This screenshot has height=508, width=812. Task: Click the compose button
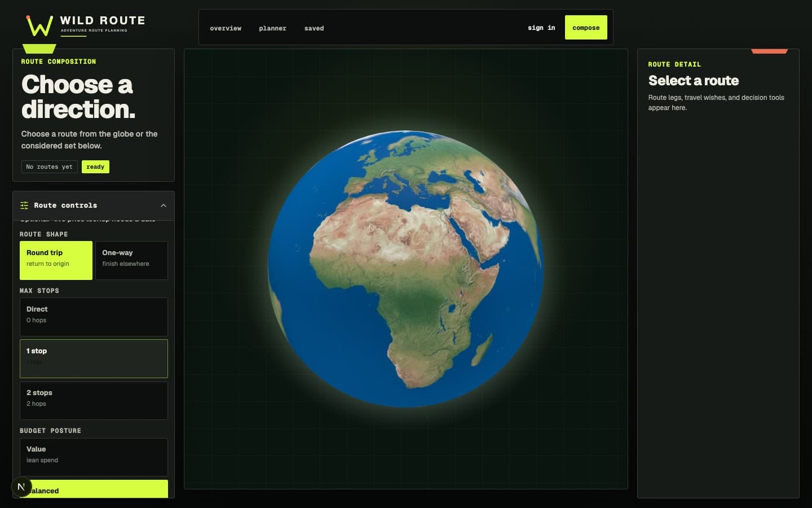pyautogui.click(x=586, y=27)
